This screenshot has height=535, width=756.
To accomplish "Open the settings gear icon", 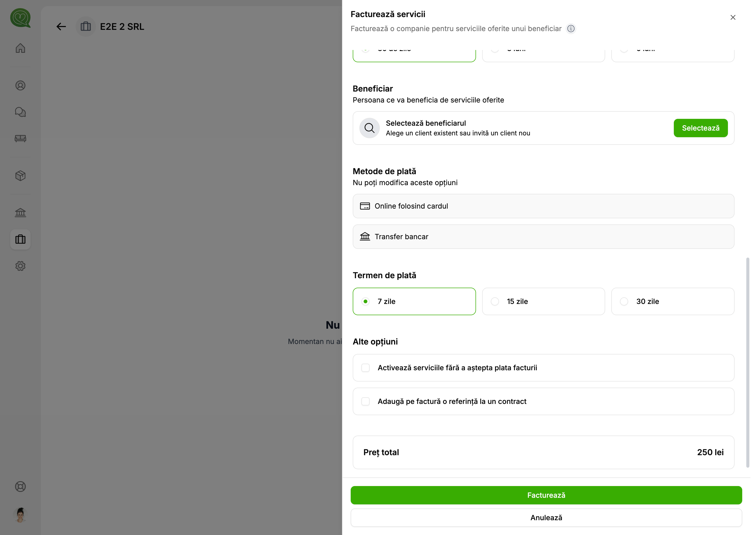I will pyautogui.click(x=20, y=266).
